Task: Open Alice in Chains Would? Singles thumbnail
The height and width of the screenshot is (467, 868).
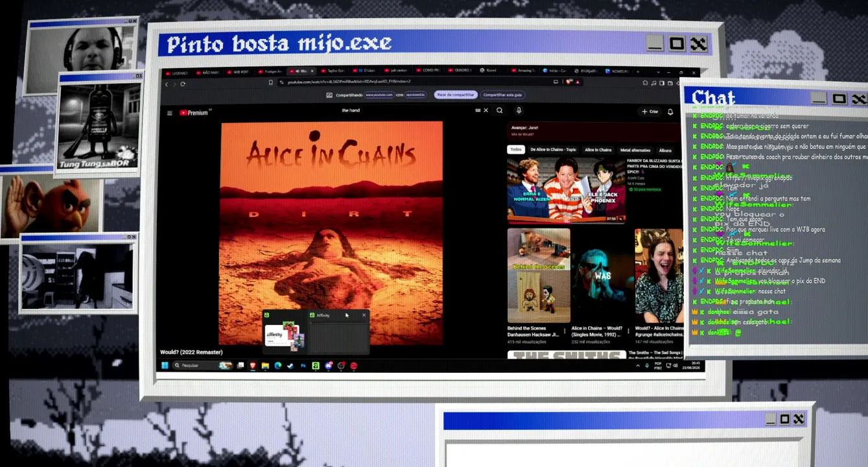Action: 602,275
